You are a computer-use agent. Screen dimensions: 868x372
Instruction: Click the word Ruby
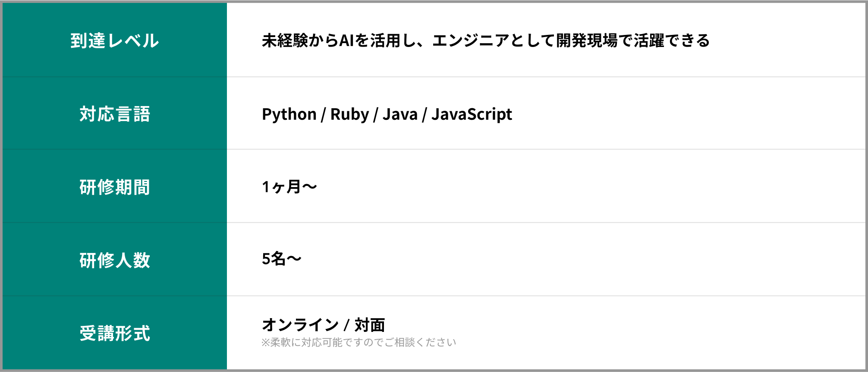[349, 114]
